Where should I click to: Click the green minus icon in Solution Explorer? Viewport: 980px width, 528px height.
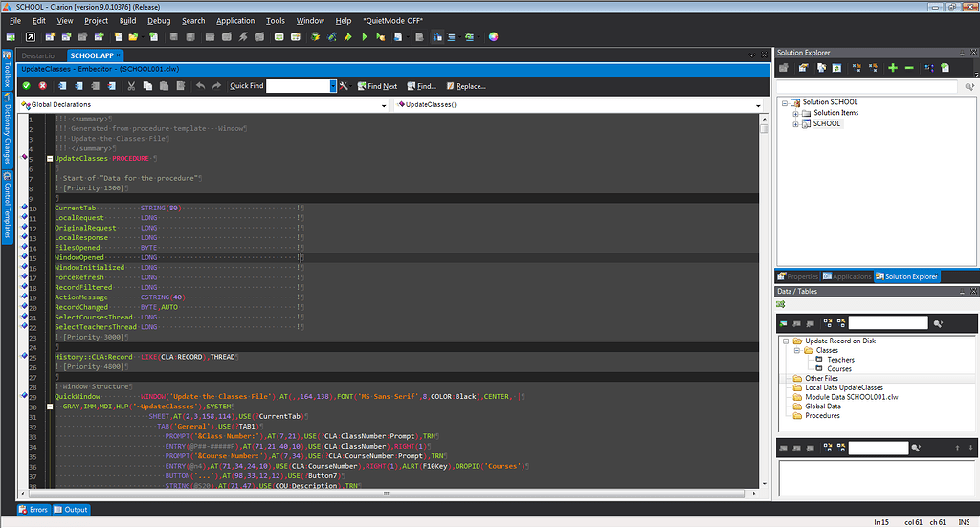[x=909, y=68]
